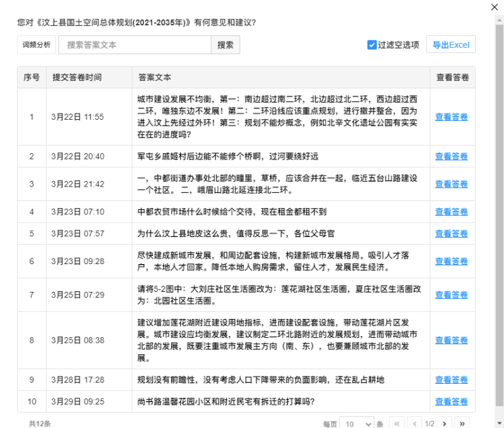Click scrollbar up arrow
504x428 pixels.
pos(499,20)
